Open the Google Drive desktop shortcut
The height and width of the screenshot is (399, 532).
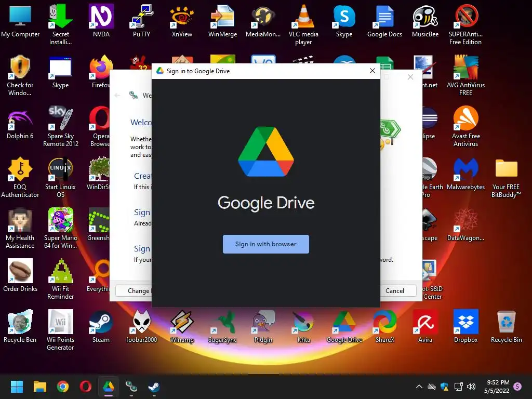coord(344,326)
